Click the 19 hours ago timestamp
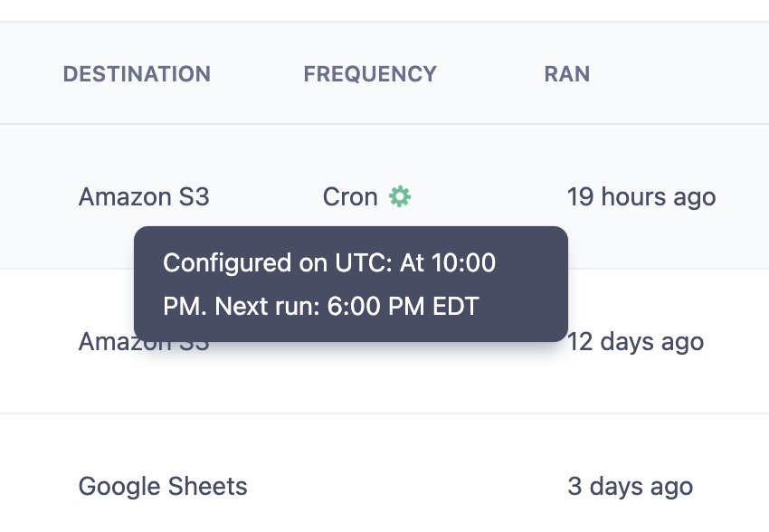 pos(641,196)
